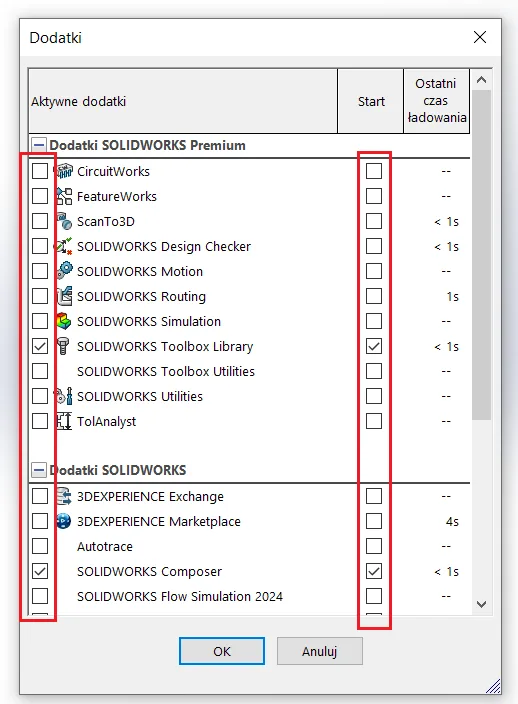This screenshot has height=704, width=518.
Task: Collapse the Dodatki SOLIDWORKS Premium group
Action: pos(39,145)
